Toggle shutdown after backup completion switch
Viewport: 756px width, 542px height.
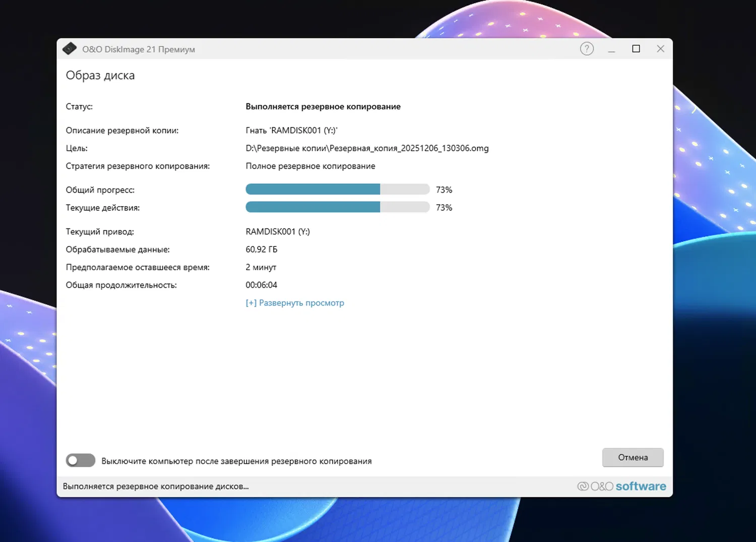point(81,460)
